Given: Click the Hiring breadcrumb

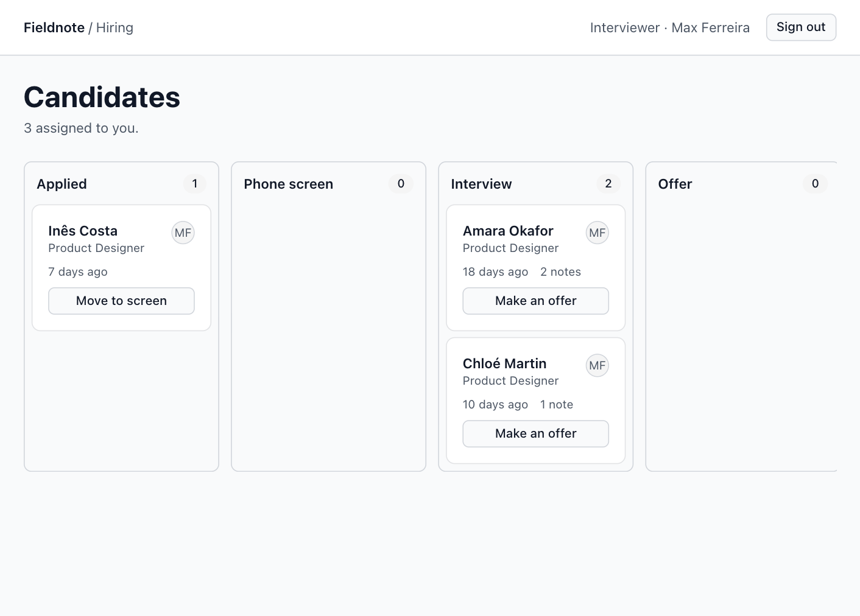Looking at the screenshot, I should point(115,27).
